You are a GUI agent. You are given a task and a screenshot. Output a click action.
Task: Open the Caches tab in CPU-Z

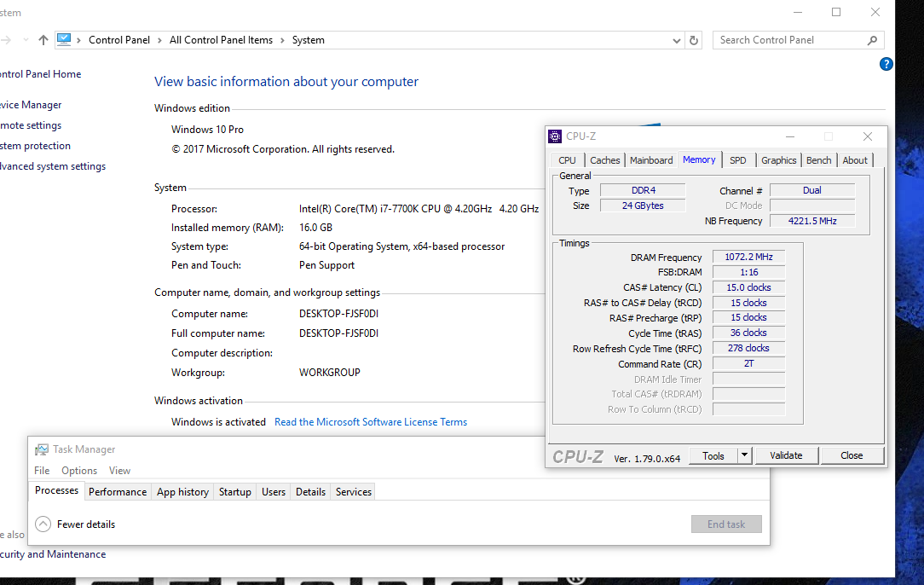pos(605,160)
